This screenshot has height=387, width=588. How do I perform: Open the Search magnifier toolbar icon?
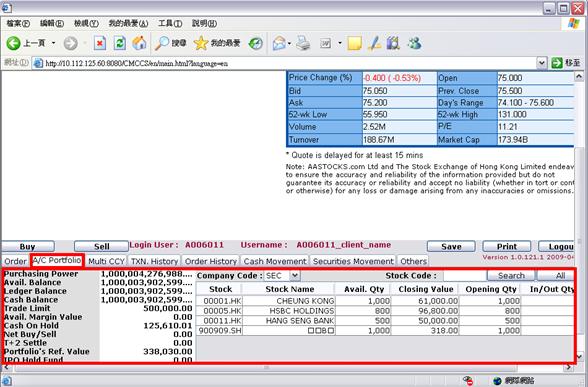coord(162,44)
